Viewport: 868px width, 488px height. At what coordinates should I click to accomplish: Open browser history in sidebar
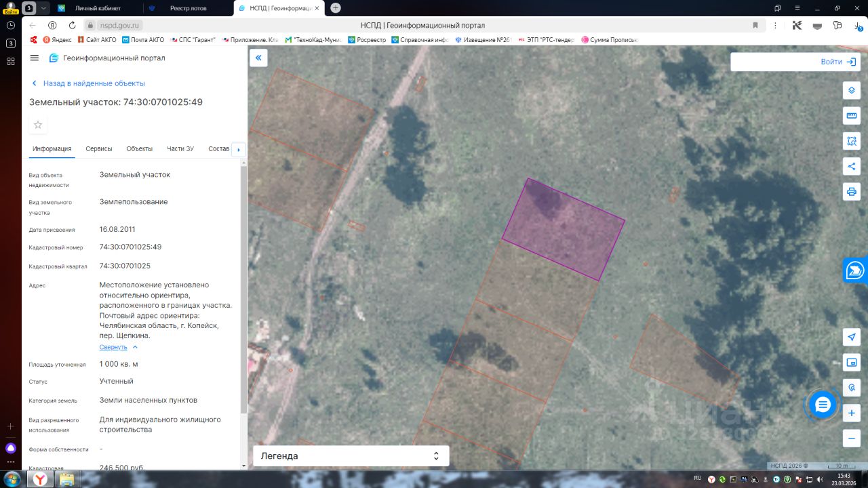tap(11, 25)
